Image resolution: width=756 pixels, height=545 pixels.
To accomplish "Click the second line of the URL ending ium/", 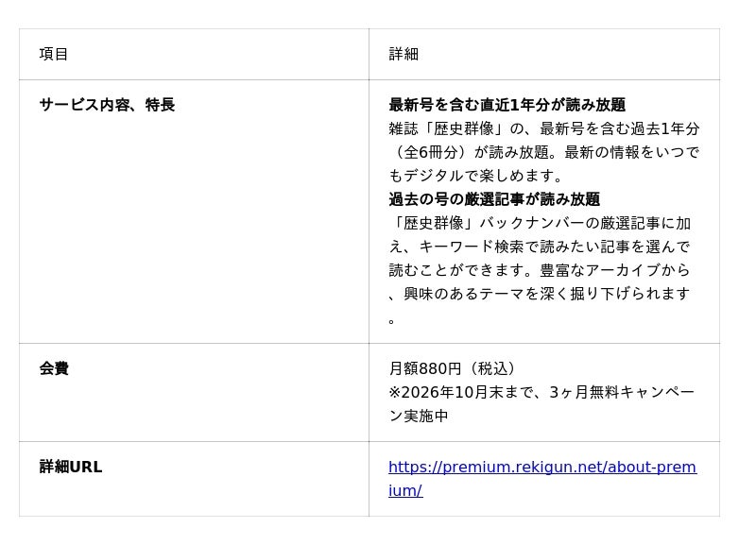I will tap(405, 490).
